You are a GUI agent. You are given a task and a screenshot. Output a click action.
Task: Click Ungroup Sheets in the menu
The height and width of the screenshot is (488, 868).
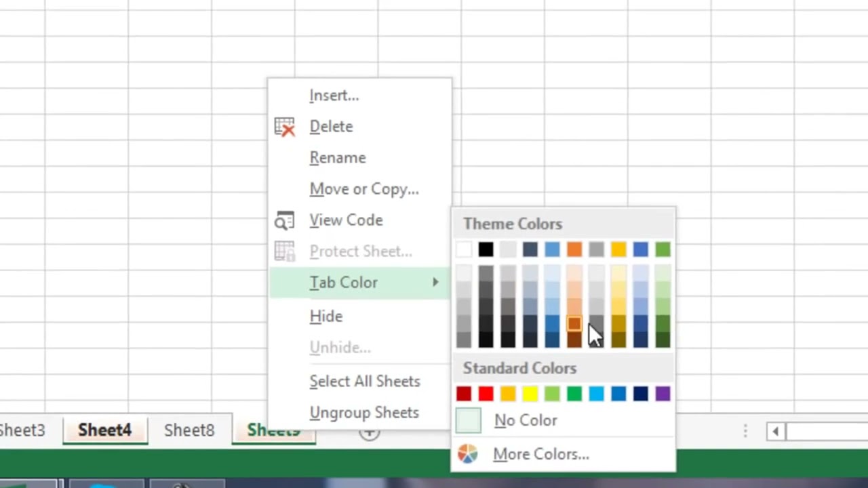click(x=364, y=413)
